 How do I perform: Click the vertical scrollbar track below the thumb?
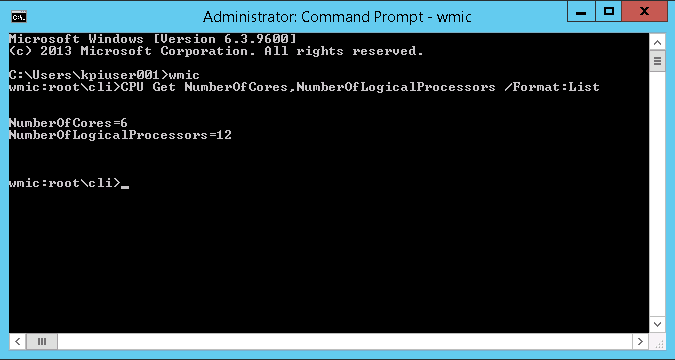click(x=657, y=193)
